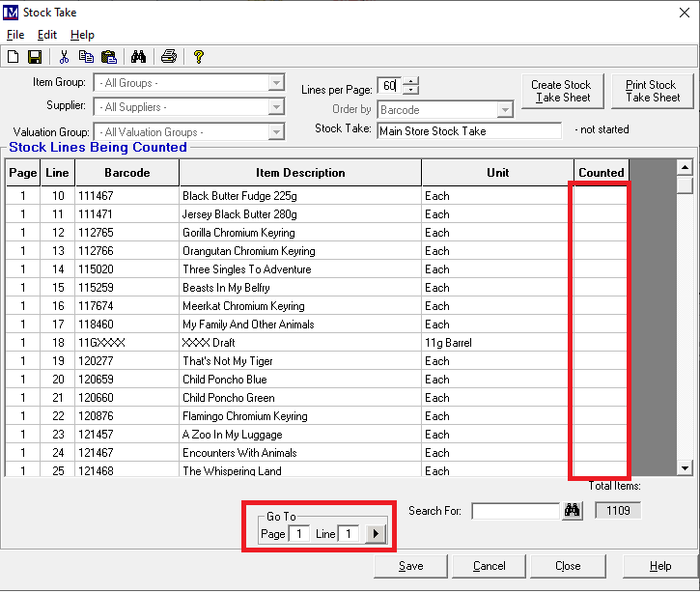Screen dimensions: 700x593
Task: Click the Find binoculars icon in toolbar
Action: click(138, 57)
